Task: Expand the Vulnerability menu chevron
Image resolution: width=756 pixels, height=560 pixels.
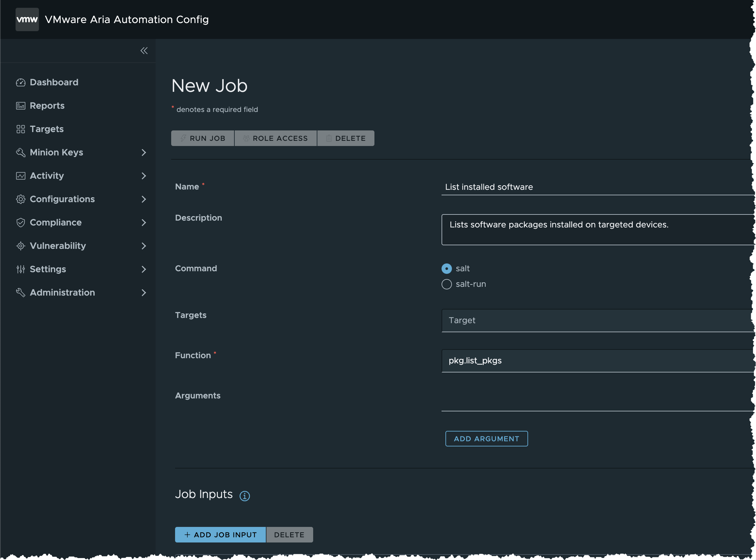Action: [x=144, y=246]
